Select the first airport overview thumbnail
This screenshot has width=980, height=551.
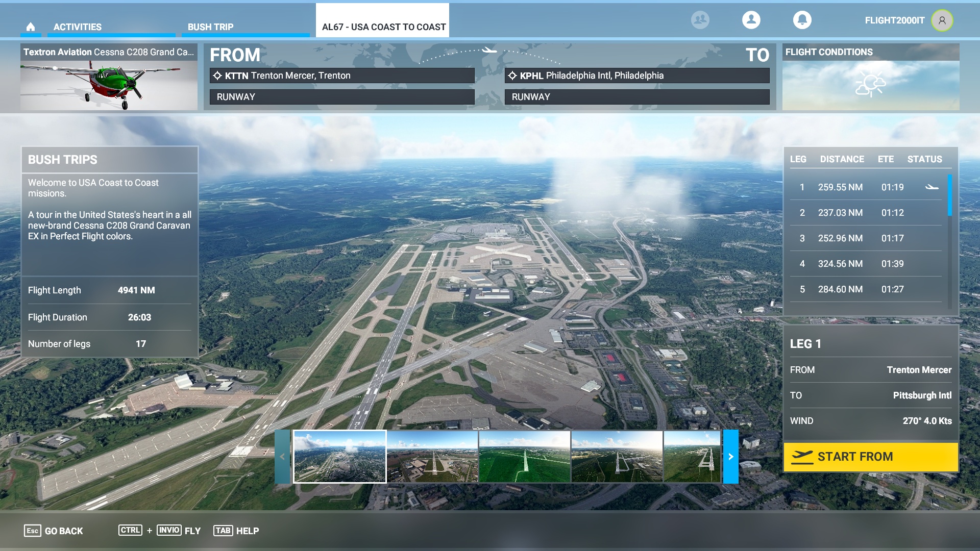[339, 457]
